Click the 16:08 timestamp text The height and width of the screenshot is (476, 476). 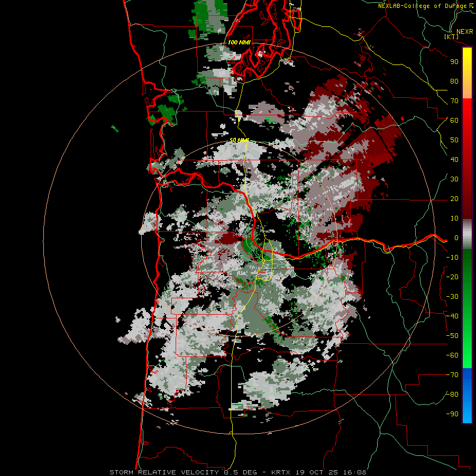(354, 472)
